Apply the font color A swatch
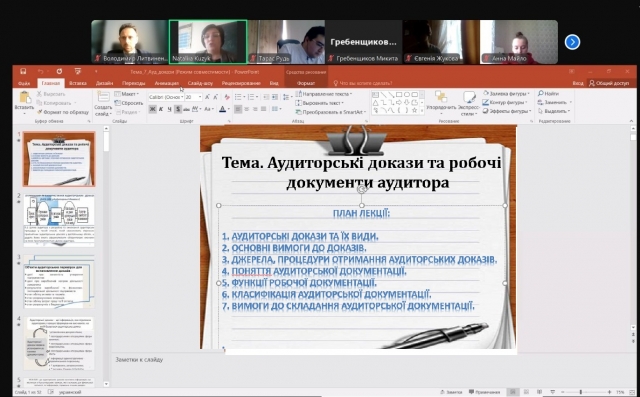Image resolution: width=640 pixels, height=397 pixels. 222,109
